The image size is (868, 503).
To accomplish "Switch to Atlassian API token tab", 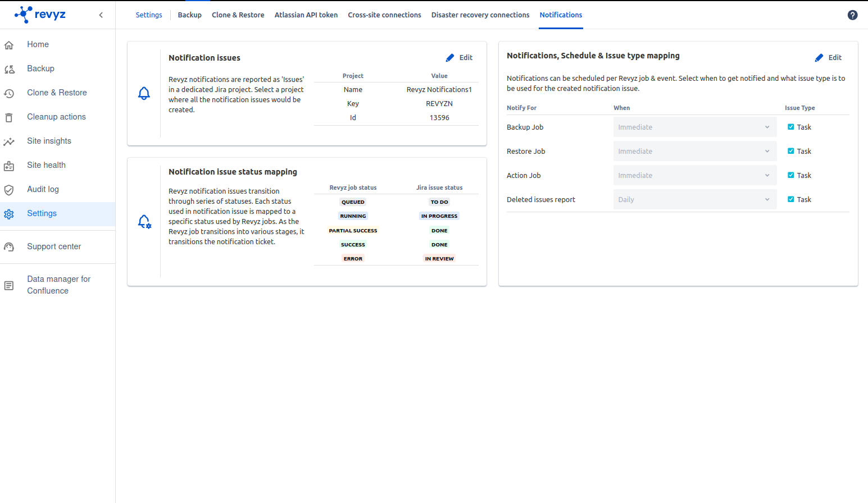I will [306, 15].
